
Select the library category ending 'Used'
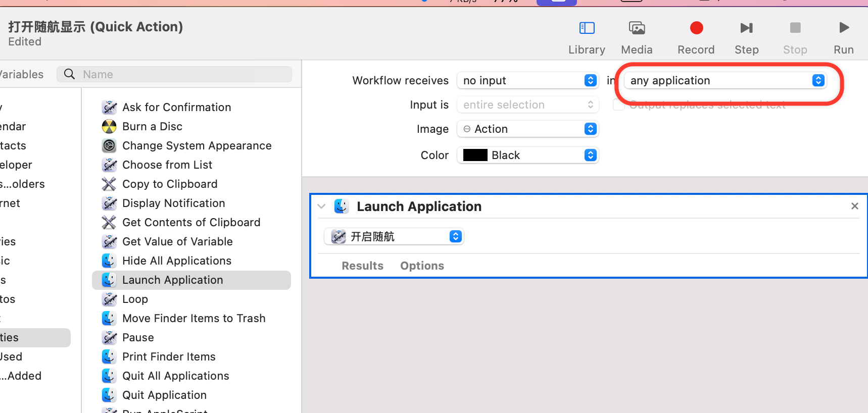click(11, 356)
